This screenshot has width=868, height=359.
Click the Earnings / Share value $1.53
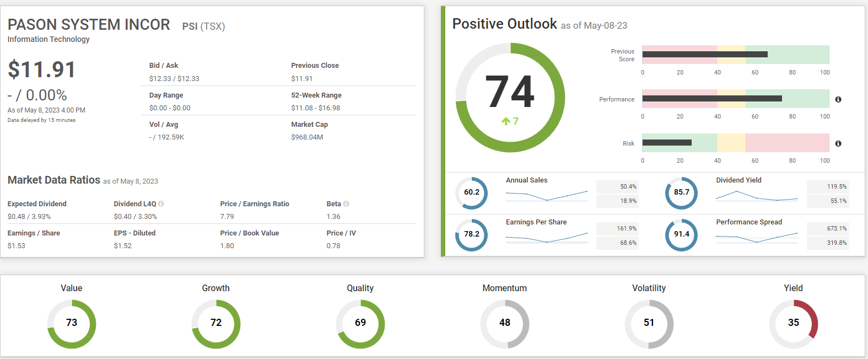(x=17, y=246)
